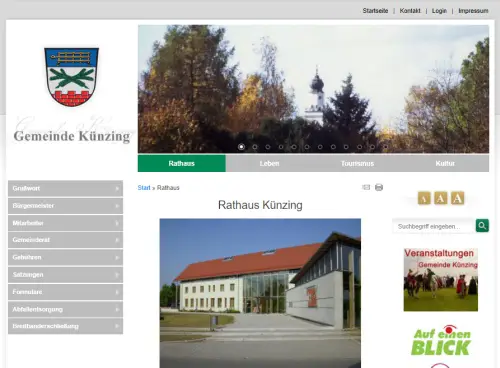Click the Rathaus Künzing heading
The width and height of the screenshot is (500, 368).
260,205
